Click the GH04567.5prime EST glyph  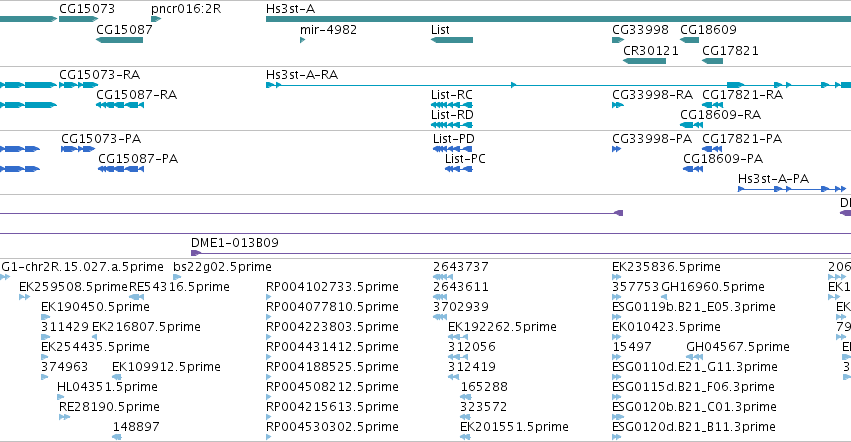[695, 357]
